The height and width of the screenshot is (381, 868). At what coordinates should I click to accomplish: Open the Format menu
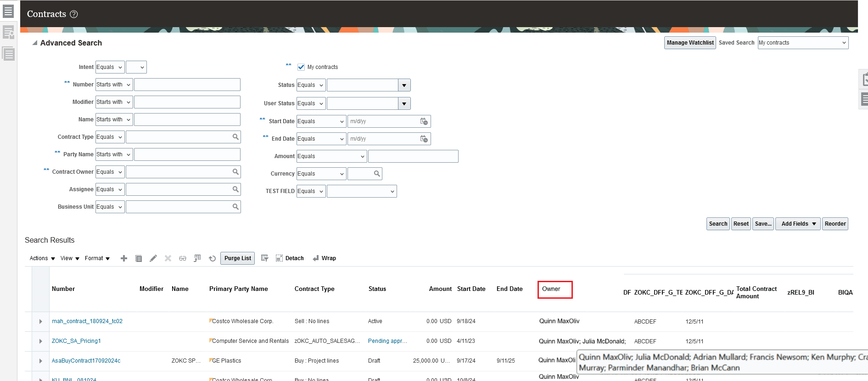coord(97,258)
